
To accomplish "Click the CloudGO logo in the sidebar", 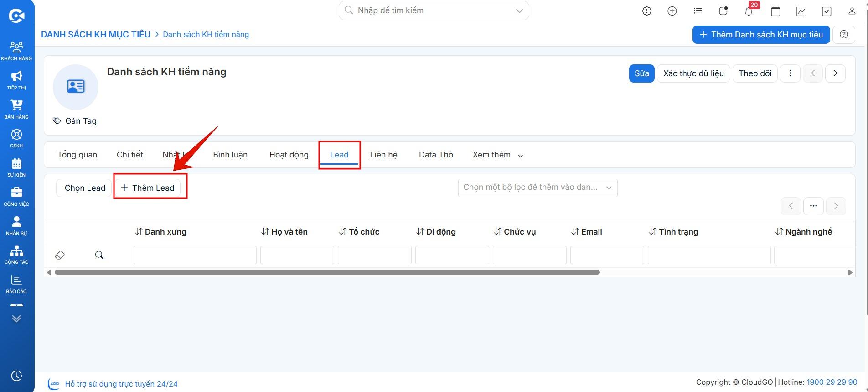I will [x=16, y=16].
